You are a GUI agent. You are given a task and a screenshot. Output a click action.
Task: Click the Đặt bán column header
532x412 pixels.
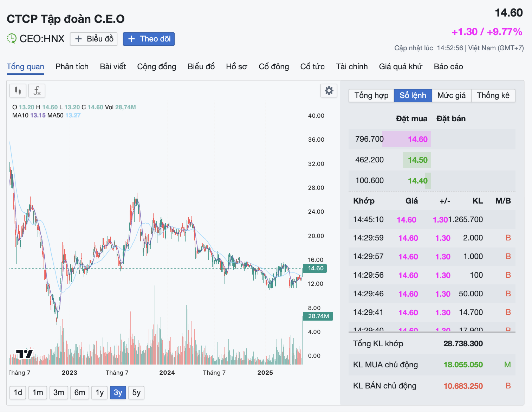click(451, 119)
